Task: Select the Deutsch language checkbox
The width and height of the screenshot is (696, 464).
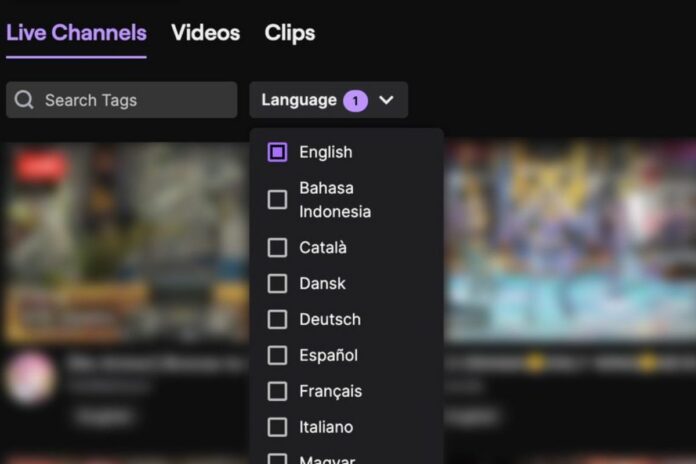Action: coord(278,319)
